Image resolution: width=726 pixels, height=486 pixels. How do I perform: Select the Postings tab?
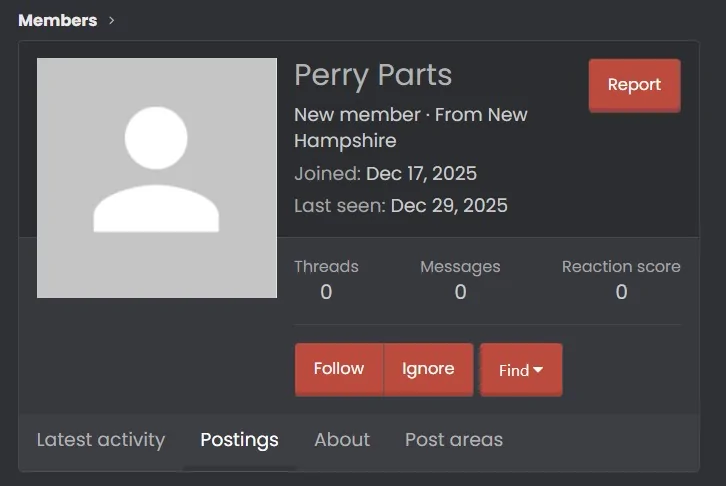pyautogui.click(x=239, y=439)
